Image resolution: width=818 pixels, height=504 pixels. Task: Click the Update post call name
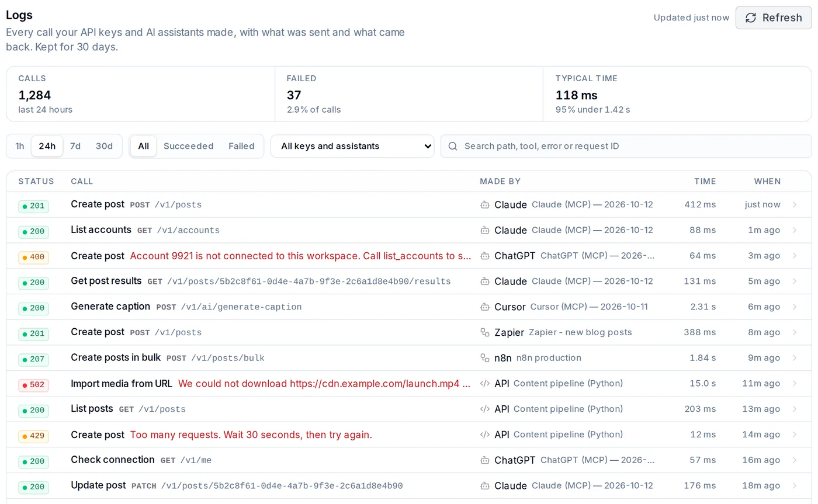coord(98,485)
